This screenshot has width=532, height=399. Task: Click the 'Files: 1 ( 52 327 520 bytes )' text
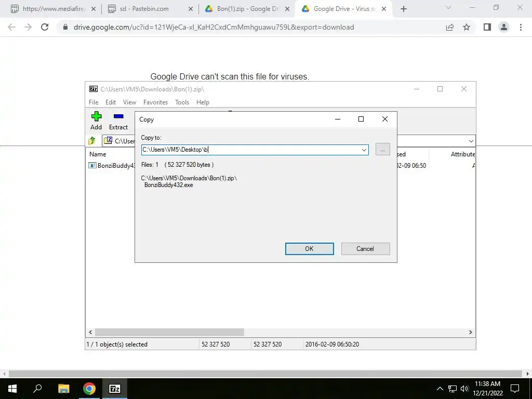point(178,165)
